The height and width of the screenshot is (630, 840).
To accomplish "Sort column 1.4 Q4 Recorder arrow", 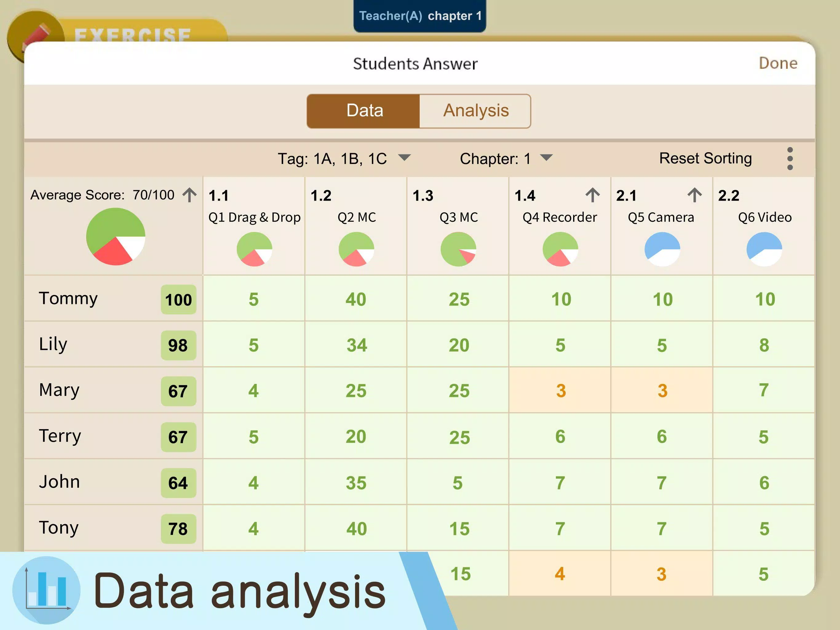I will (592, 195).
